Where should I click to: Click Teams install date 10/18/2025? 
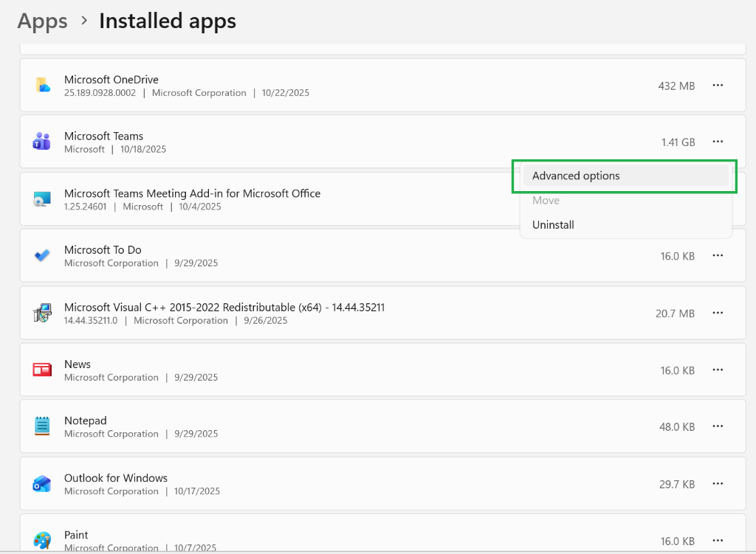coord(143,149)
